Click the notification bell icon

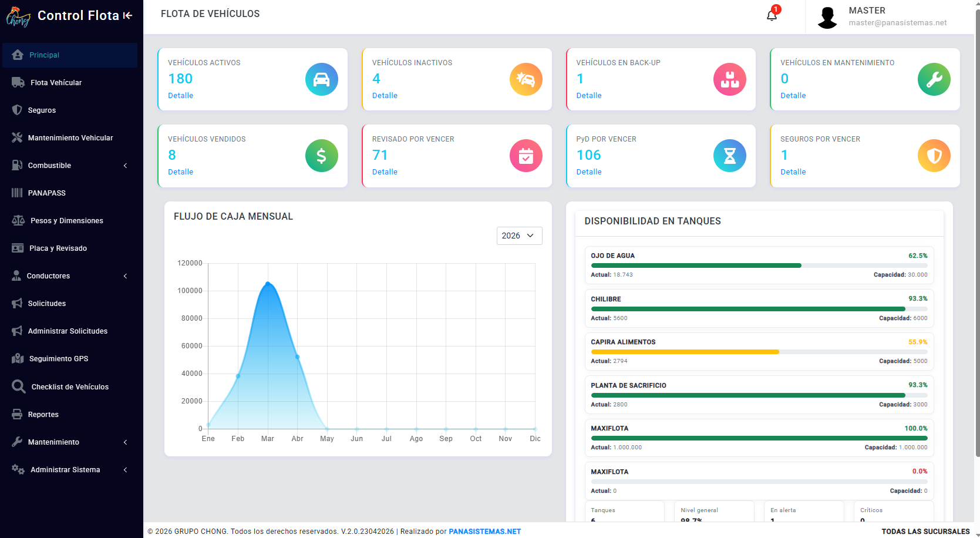point(772,15)
